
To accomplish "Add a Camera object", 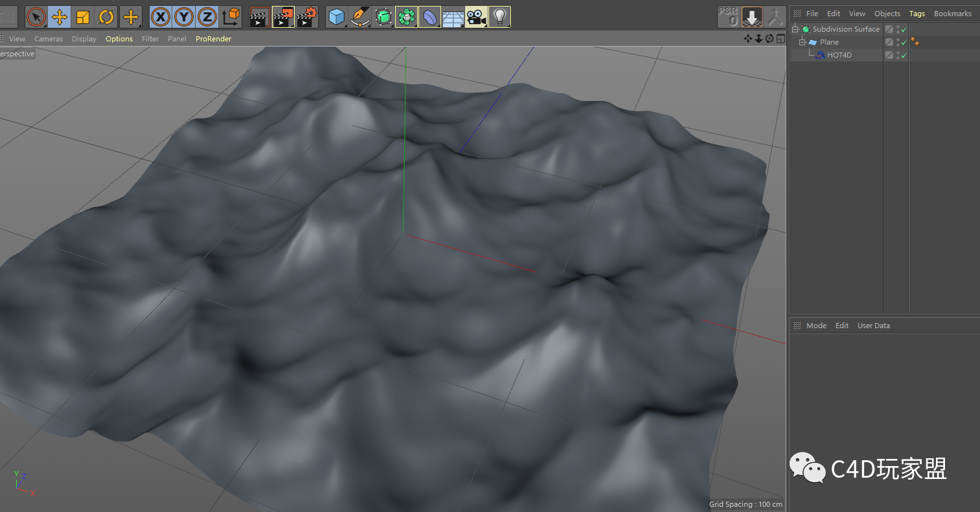I will (476, 17).
